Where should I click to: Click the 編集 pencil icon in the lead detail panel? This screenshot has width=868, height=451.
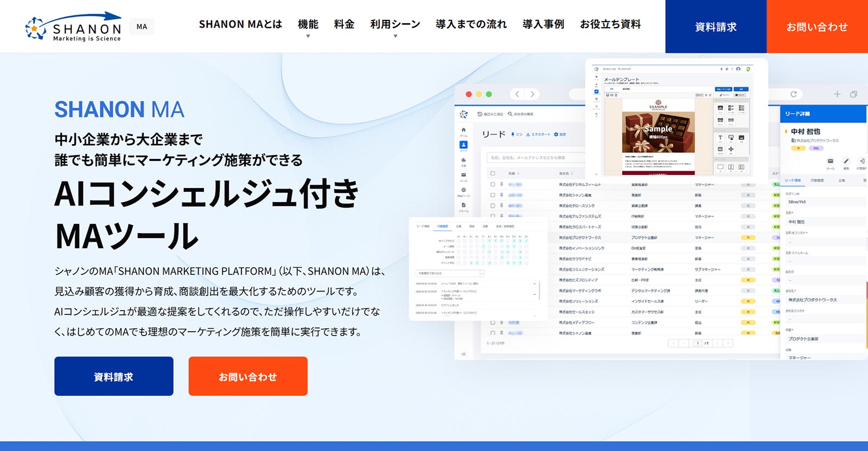pyautogui.click(x=846, y=161)
